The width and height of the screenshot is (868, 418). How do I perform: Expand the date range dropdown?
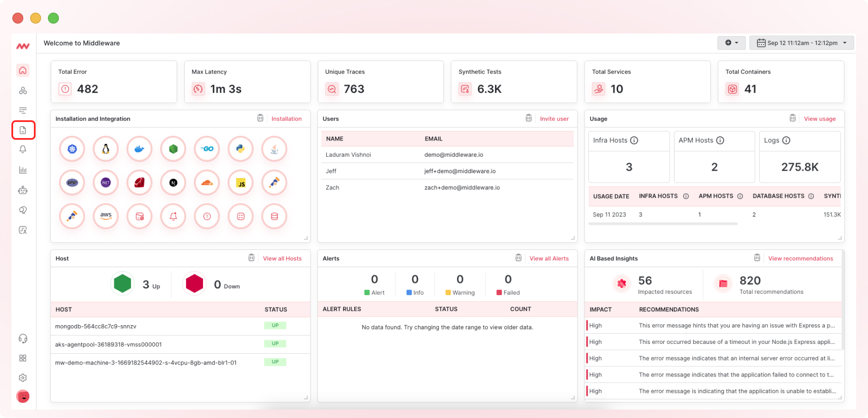801,43
